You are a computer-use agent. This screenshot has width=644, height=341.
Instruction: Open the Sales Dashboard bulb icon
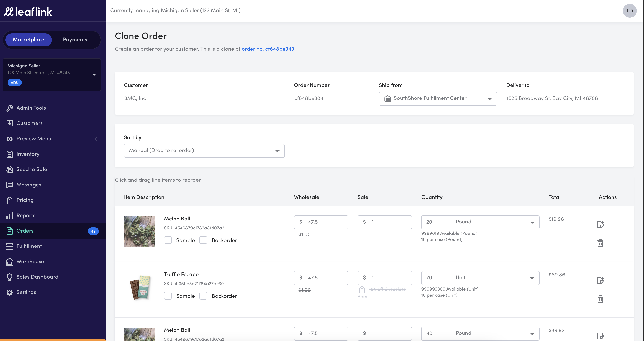click(x=9, y=277)
